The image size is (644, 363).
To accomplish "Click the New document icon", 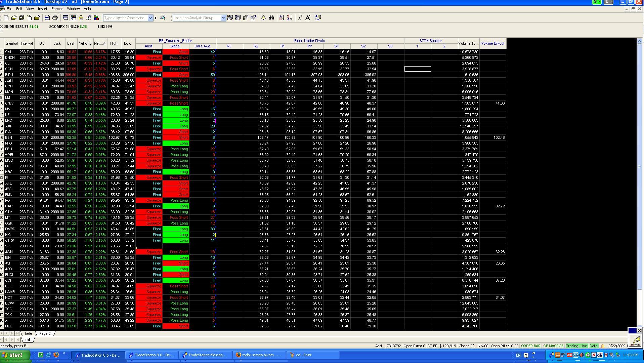I will 6,18.
